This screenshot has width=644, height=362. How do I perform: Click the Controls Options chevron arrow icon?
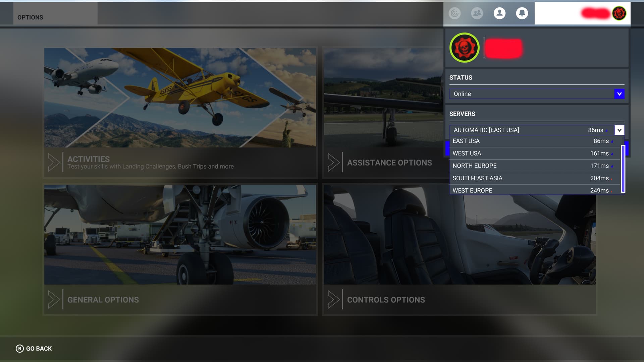click(x=333, y=300)
